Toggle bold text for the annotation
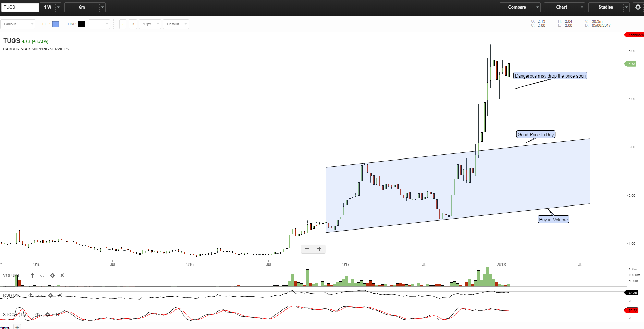The height and width of the screenshot is (329, 644). (132, 24)
